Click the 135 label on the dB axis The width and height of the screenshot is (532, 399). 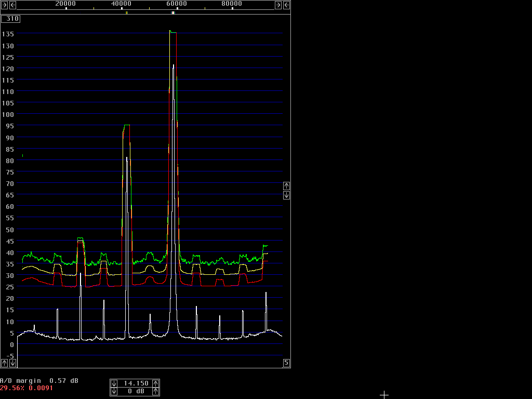[x=8, y=34]
